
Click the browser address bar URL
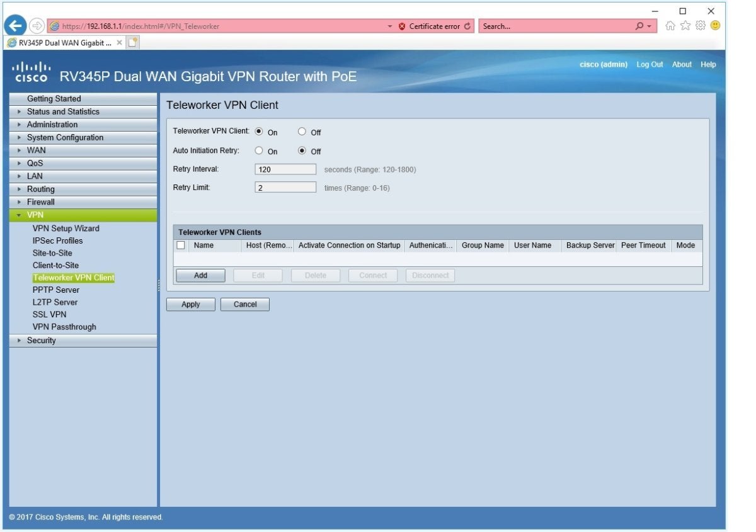click(141, 26)
